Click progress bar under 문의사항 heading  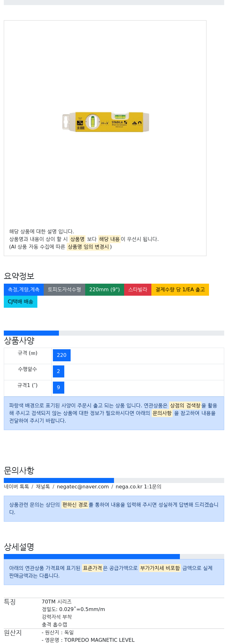(114, 480)
